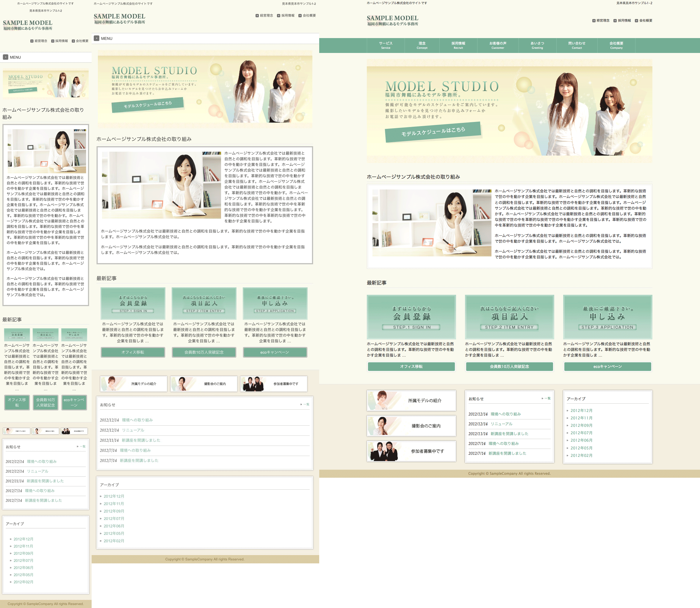The image size is (700, 608).
Task: Click お客様の声 Customer in green navigation bar
Action: [x=497, y=45]
